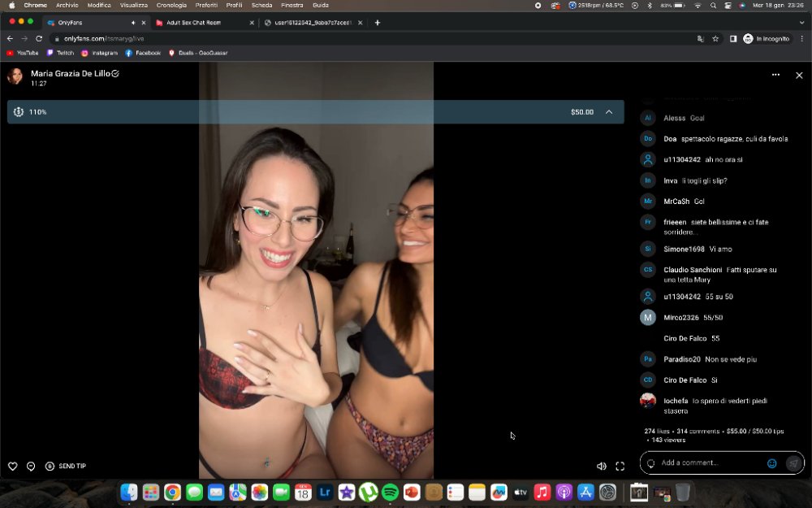Open the Archivio menu
The width and height of the screenshot is (812, 508).
click(x=67, y=5)
